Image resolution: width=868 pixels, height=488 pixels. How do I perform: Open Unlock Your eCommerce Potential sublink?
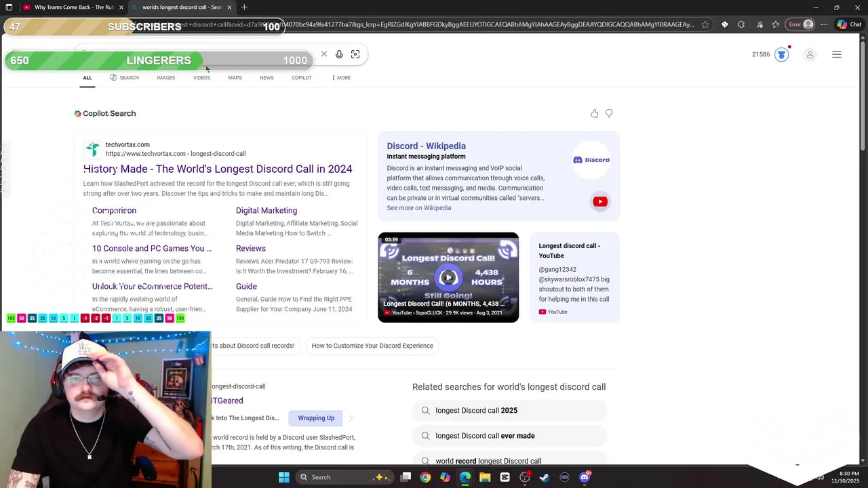(153, 287)
